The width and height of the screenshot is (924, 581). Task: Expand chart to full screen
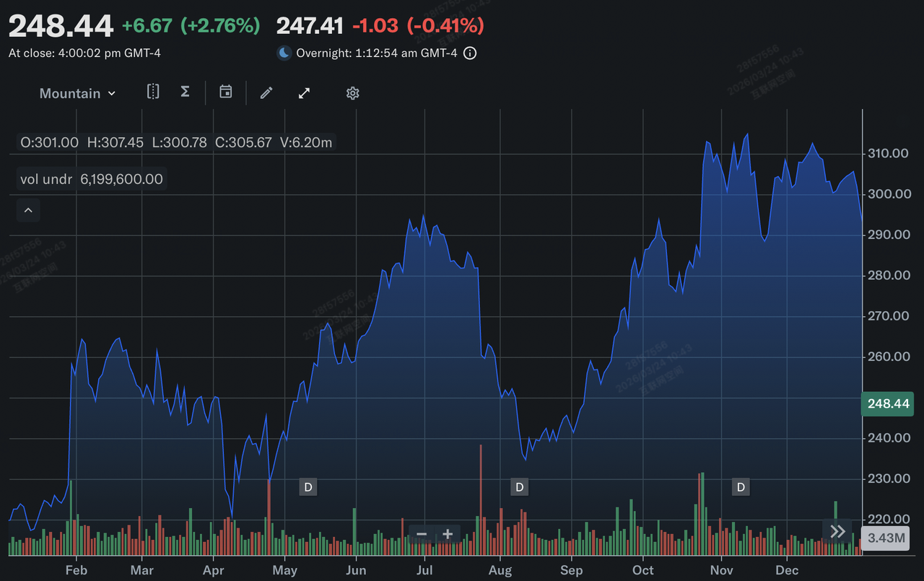tap(305, 92)
